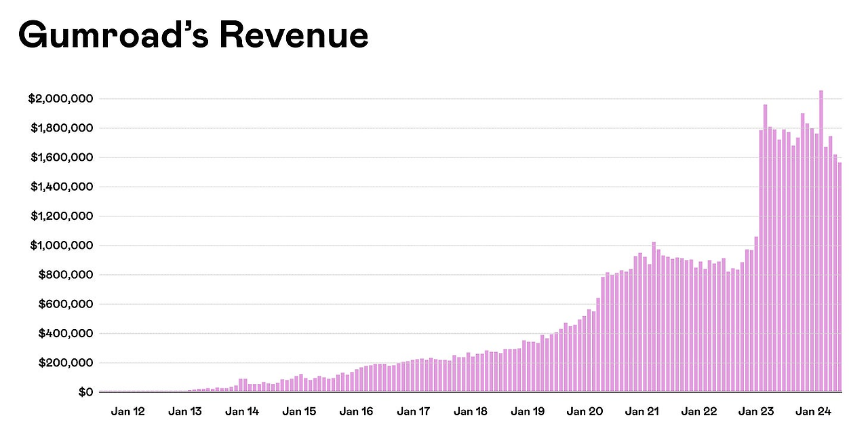Click the $2,000,000 y-axis label
Viewport: 868px width, 439px height.
[x=61, y=98]
